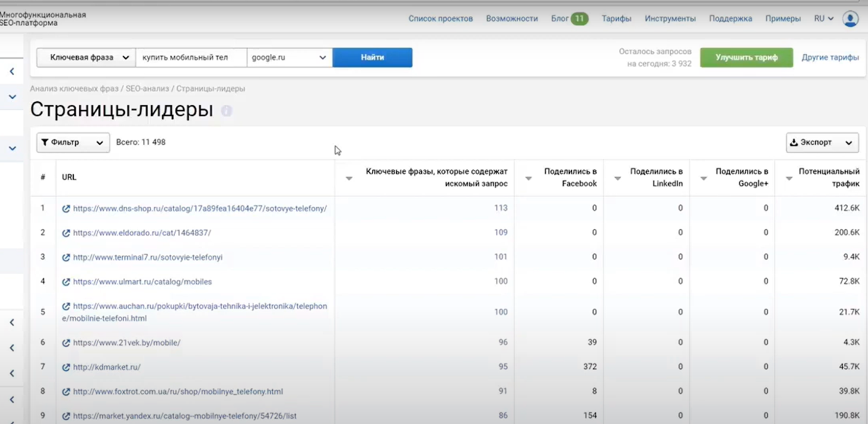Open the Ключевая фраза search type dropdown
Image resolution: width=868 pixels, height=424 pixels.
pyautogui.click(x=86, y=57)
